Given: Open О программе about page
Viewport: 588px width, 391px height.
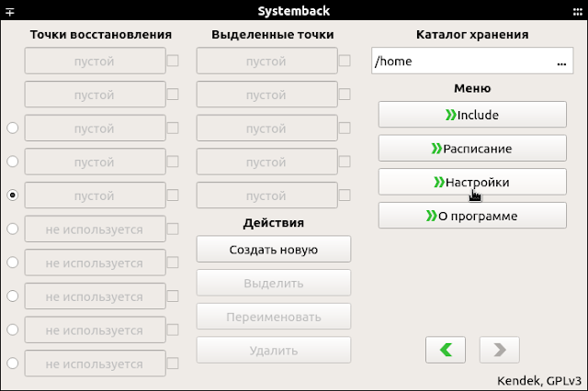Looking at the screenshot, I should (x=472, y=216).
